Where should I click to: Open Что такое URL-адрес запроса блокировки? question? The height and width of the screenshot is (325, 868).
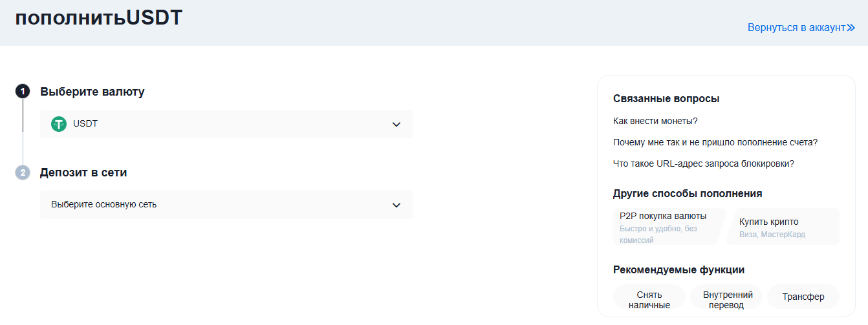pos(703,163)
